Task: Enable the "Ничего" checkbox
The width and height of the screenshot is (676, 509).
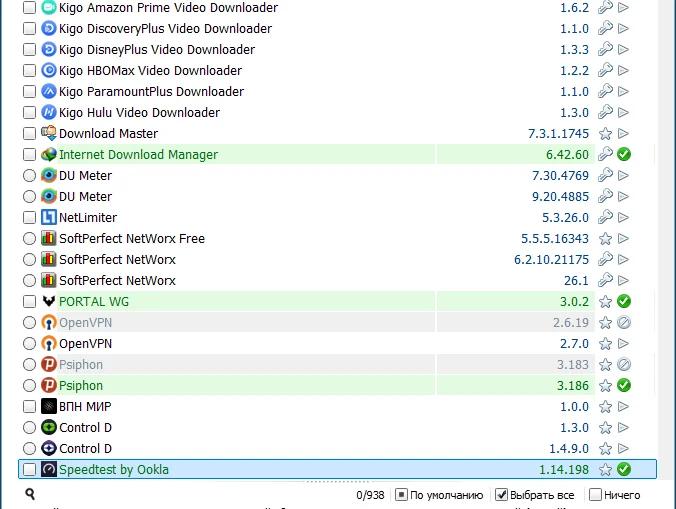Action: [596, 495]
